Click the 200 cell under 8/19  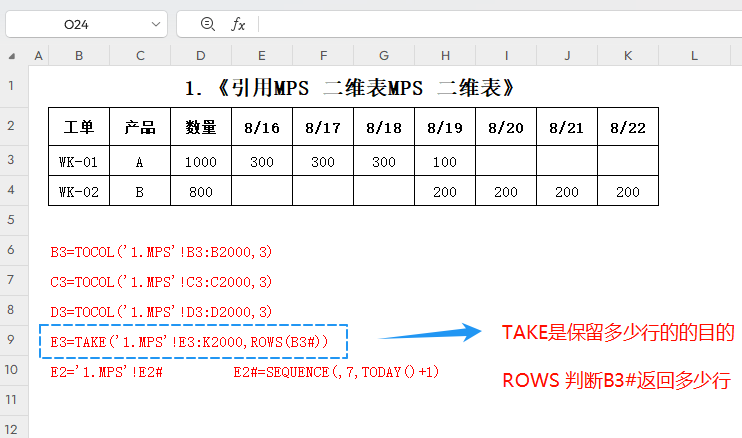[x=445, y=191]
